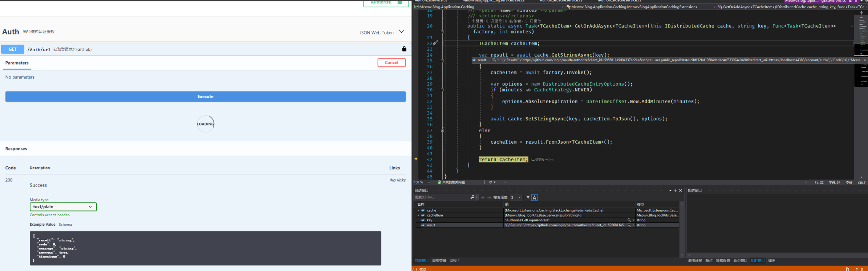Click the screwdriver quick action icon at line 22

(x=435, y=43)
